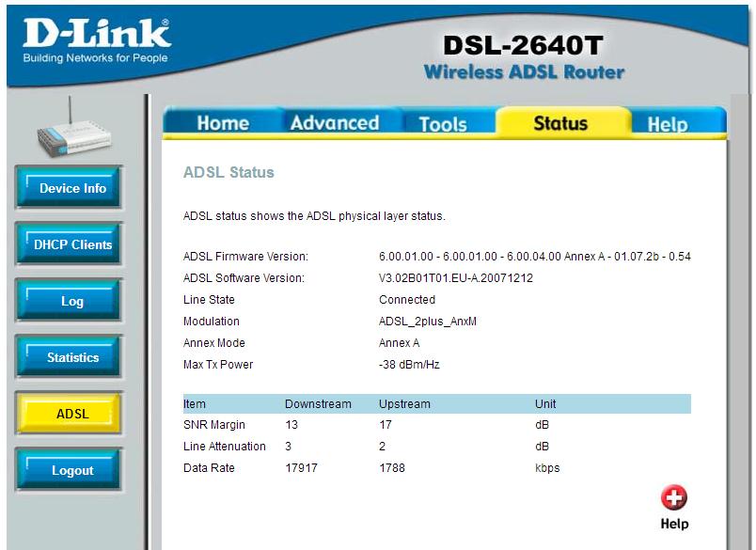Click the ADSL Status heading
The image size is (756, 550).
(228, 172)
